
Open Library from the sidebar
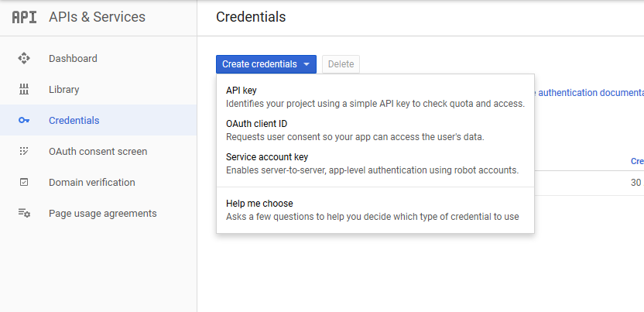[63, 89]
